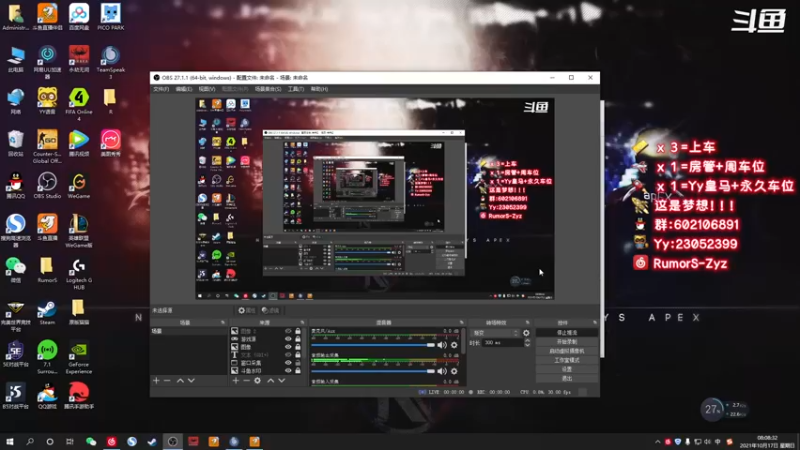The height and width of the screenshot is (450, 800).
Task: Open settings gear for second mixer channel
Action: (x=454, y=371)
